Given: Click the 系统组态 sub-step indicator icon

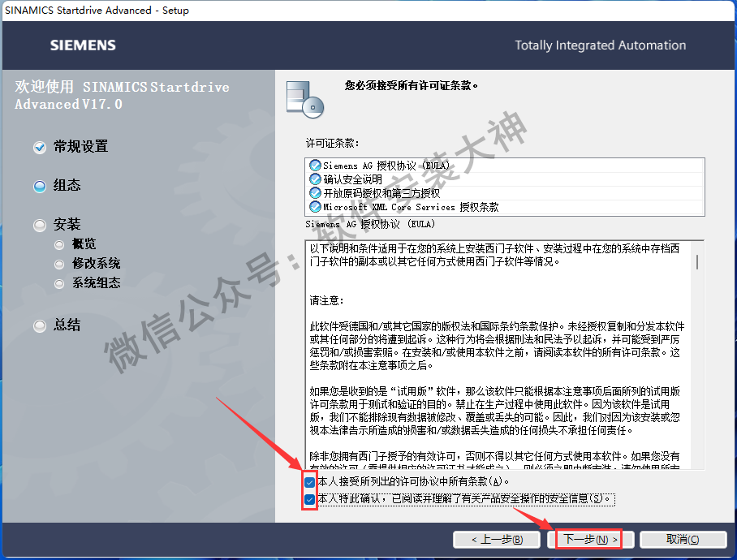Looking at the screenshot, I should coord(59,284).
